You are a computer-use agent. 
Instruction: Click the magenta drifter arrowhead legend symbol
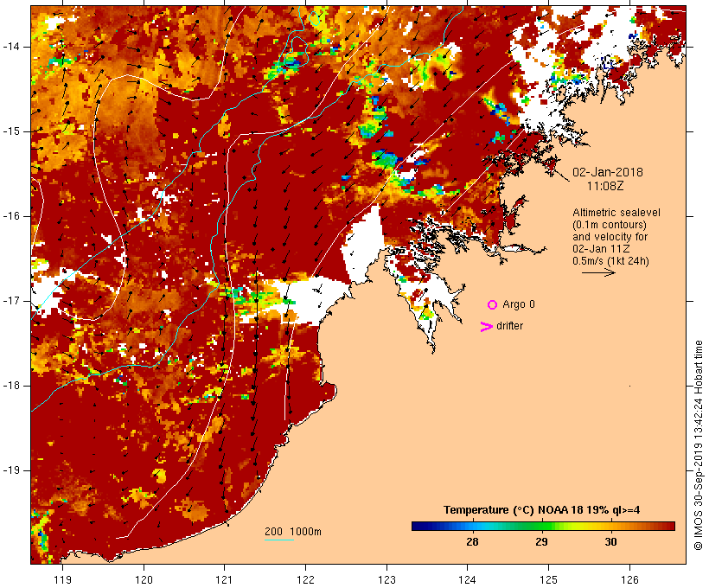486,327
